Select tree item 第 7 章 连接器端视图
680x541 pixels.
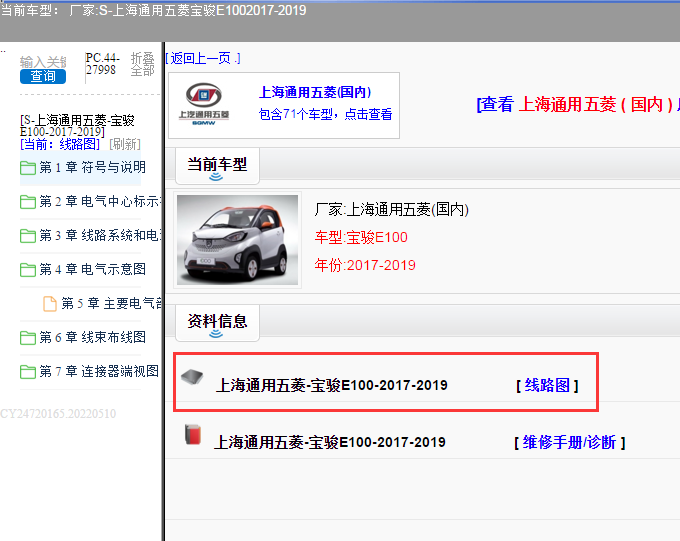point(99,371)
